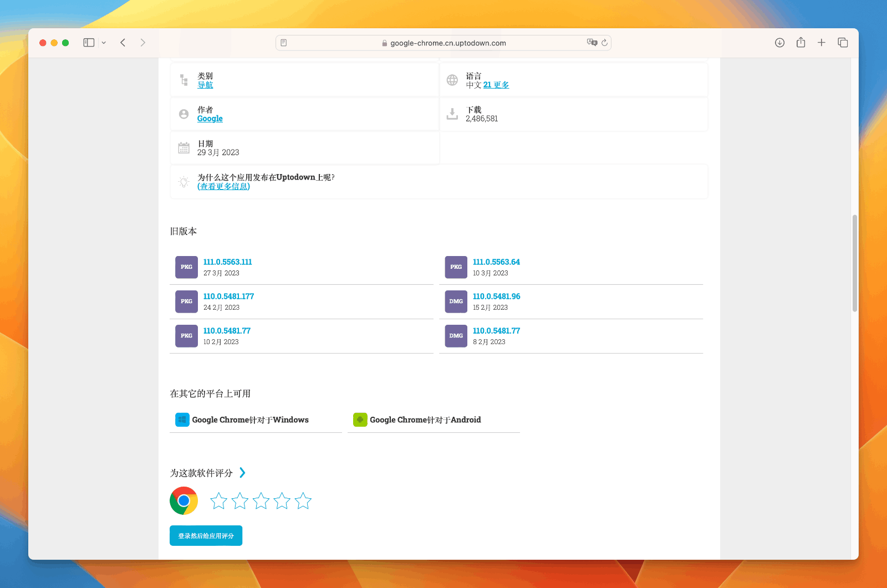
Task: Go back to the previous page
Action: click(x=123, y=43)
